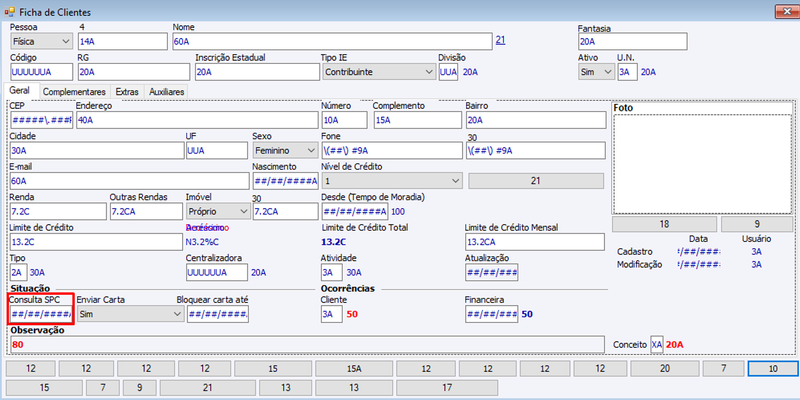This screenshot has height=400, width=800.
Task: Click the Ficha de Clientes window icon
Action: (x=9, y=11)
